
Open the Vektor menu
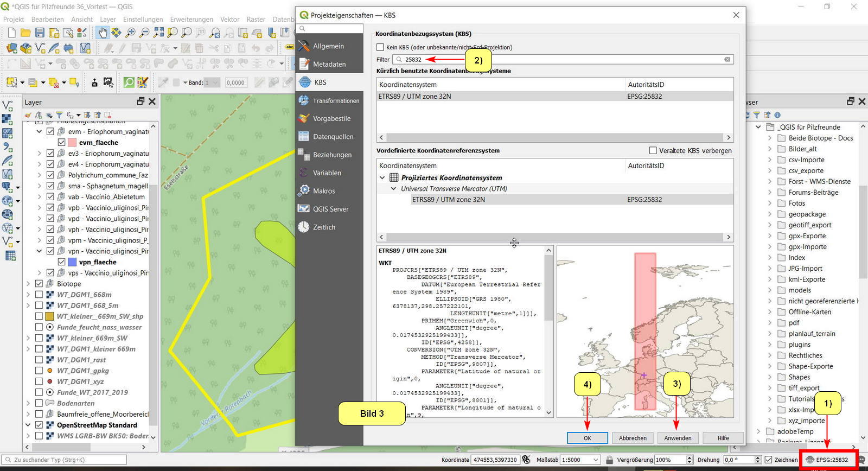pos(229,19)
